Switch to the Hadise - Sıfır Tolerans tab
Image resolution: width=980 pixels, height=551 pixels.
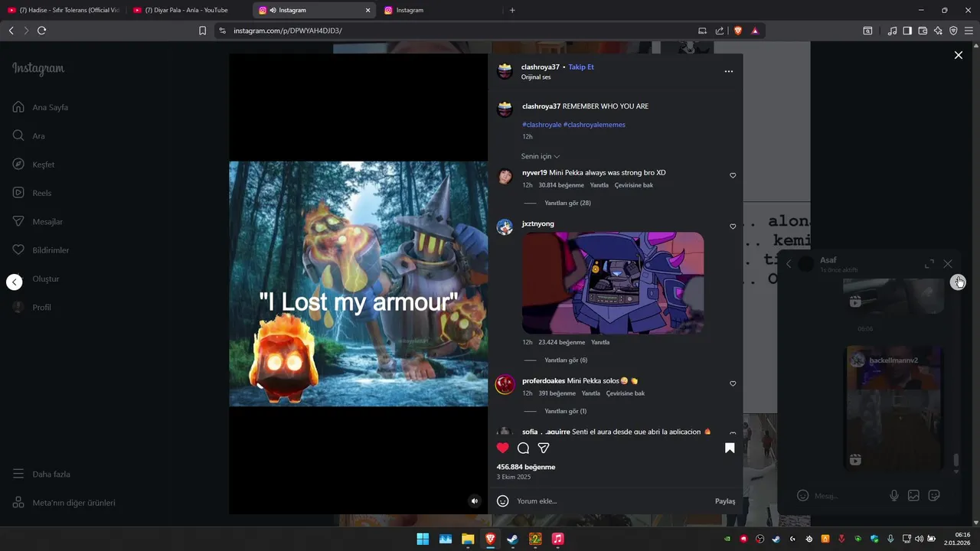tap(64, 10)
